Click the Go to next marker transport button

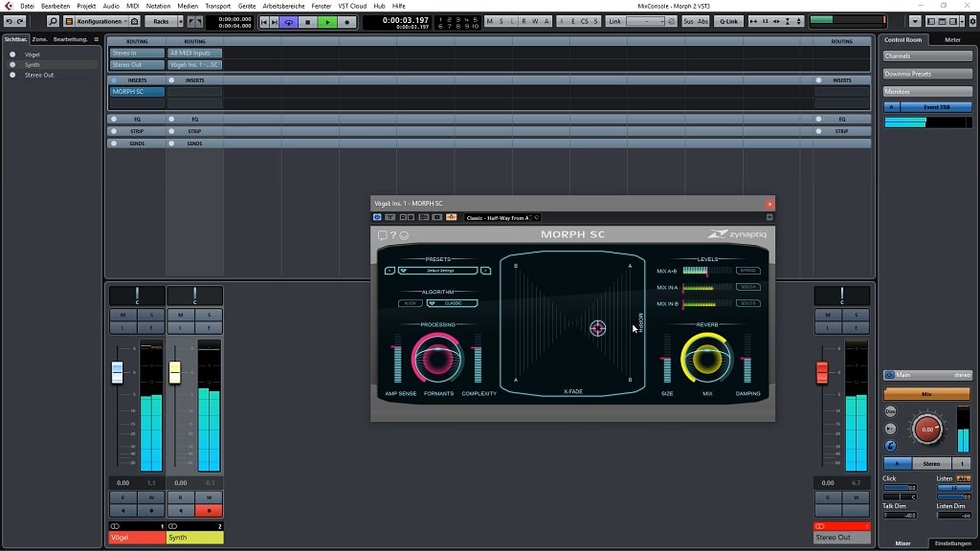click(275, 22)
